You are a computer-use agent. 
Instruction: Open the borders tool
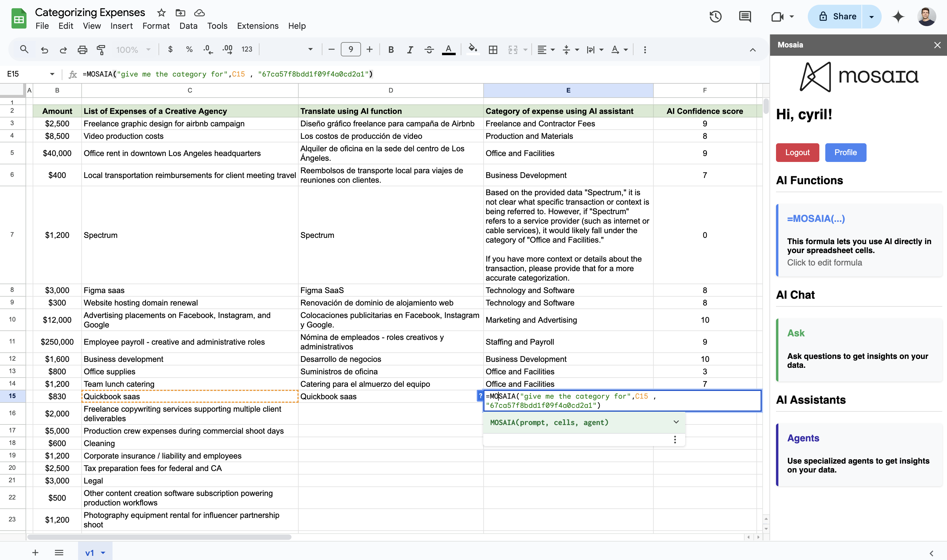[493, 50]
